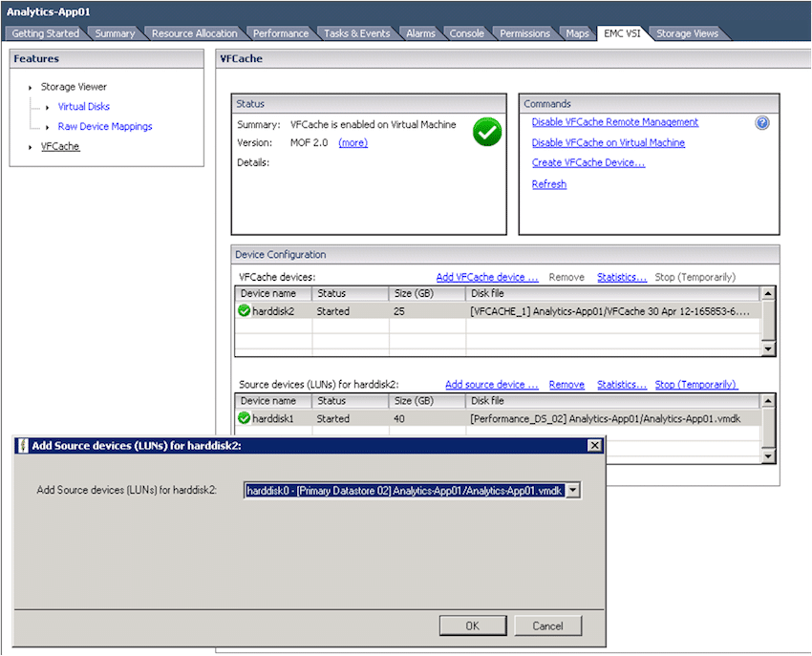812x656 pixels.
Task: Click the green check icon beside harddisk1
Action: 244,418
